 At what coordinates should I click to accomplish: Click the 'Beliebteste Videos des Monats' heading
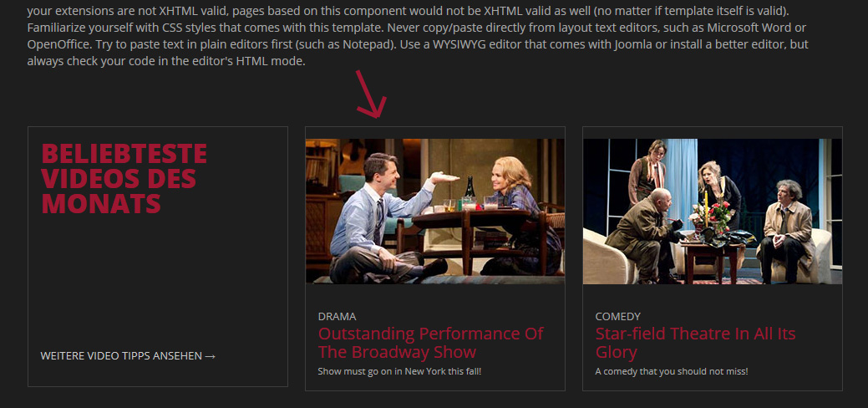[x=124, y=179]
